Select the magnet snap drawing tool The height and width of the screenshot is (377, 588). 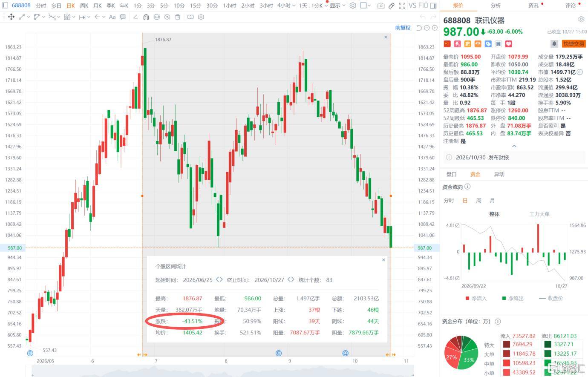click(x=146, y=17)
